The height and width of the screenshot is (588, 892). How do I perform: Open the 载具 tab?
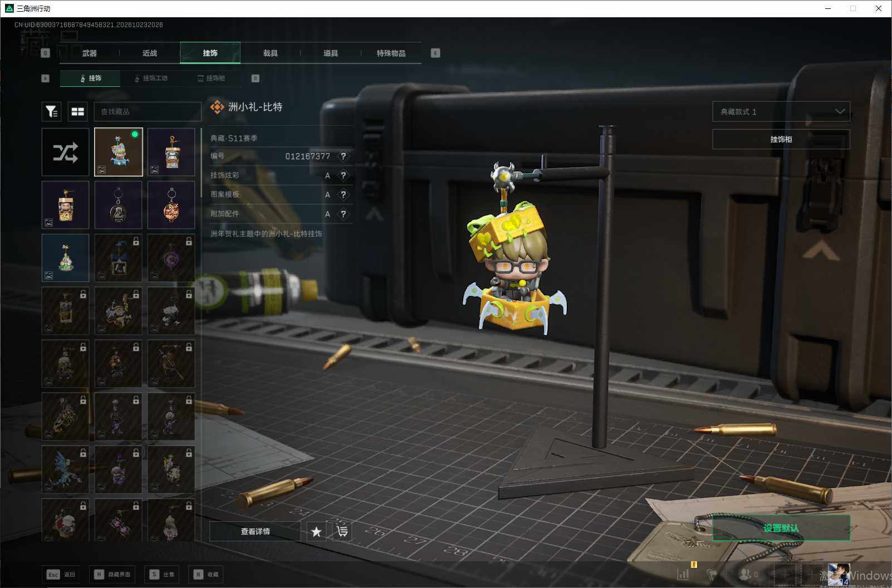tap(271, 53)
